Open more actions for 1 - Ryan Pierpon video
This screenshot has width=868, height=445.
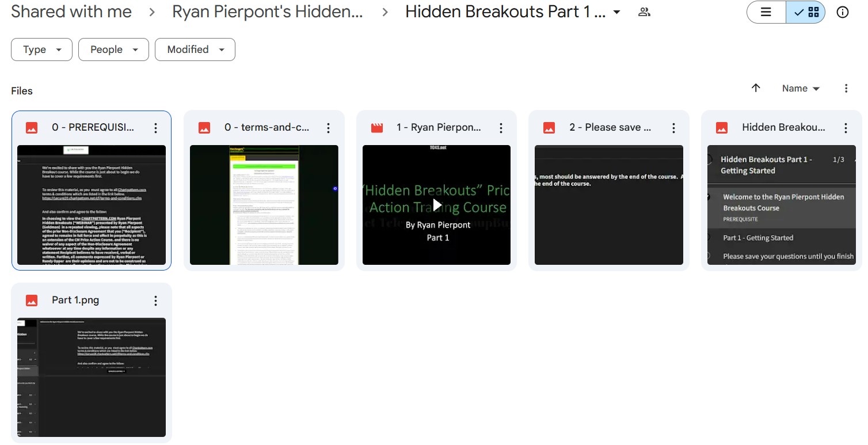click(x=501, y=128)
